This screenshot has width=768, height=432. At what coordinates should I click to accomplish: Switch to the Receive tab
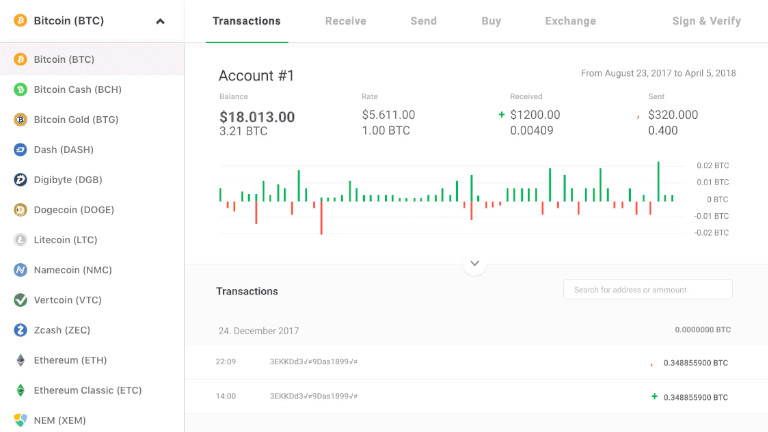[x=345, y=21]
